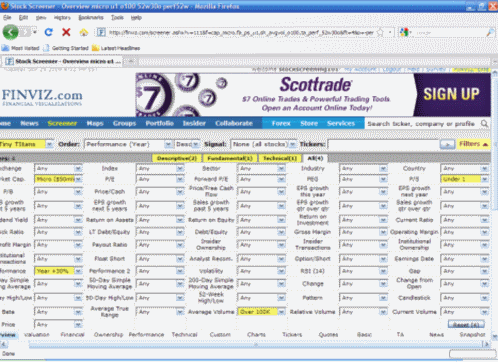Click the Google search engine icon
The height and width of the screenshot is (362, 498).
(404, 32)
